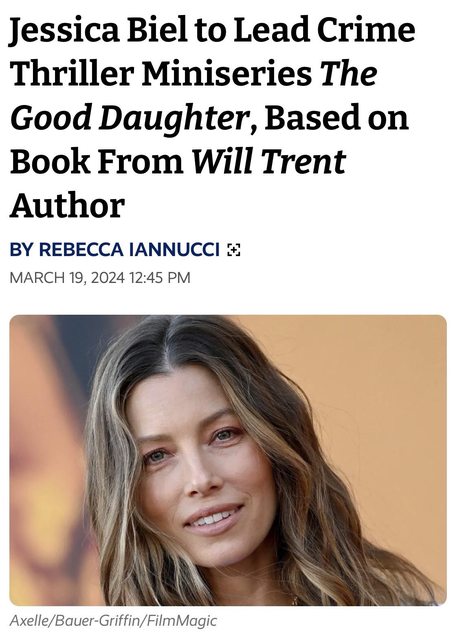Click the smiling mouth in the photo
The image size is (453, 640).
(x=213, y=518)
